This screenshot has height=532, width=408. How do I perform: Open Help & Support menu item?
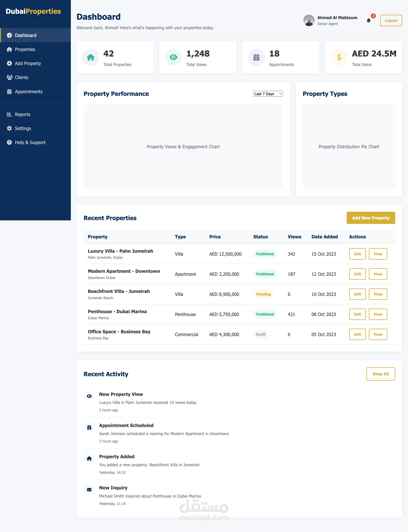[30, 142]
